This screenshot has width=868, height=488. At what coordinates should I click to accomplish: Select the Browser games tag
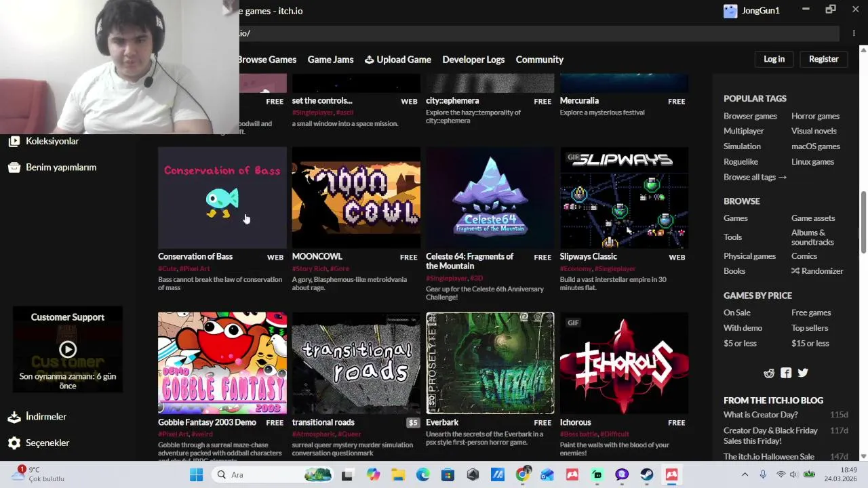pyautogui.click(x=750, y=116)
